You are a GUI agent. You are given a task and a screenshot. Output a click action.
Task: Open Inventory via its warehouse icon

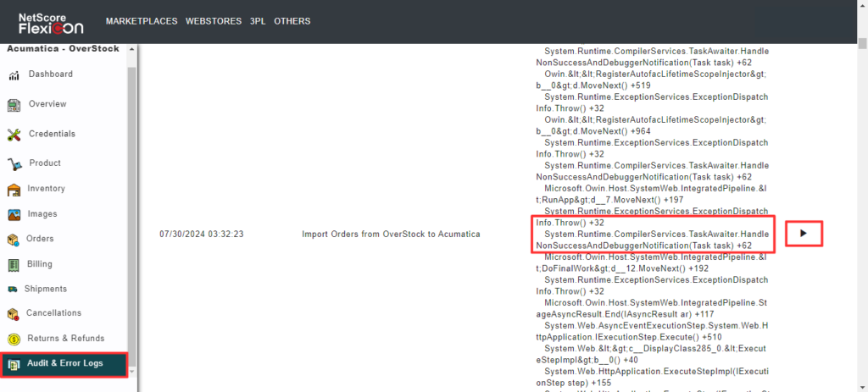(14, 189)
